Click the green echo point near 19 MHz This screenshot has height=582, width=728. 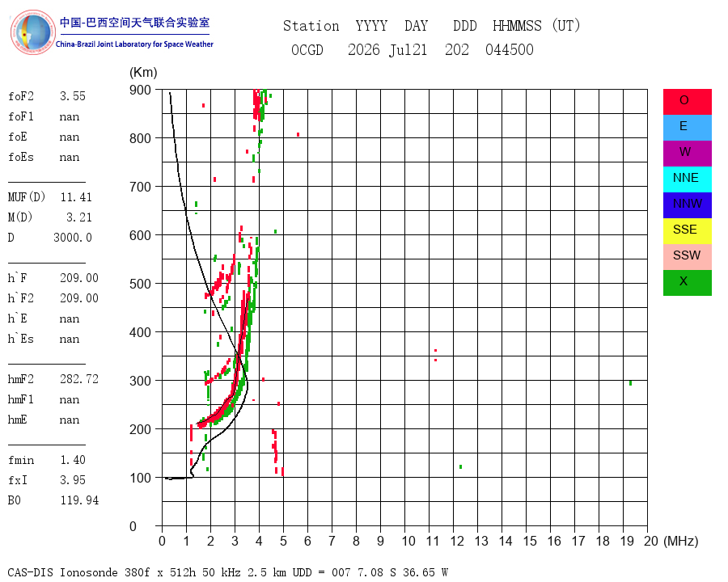pyautogui.click(x=630, y=383)
